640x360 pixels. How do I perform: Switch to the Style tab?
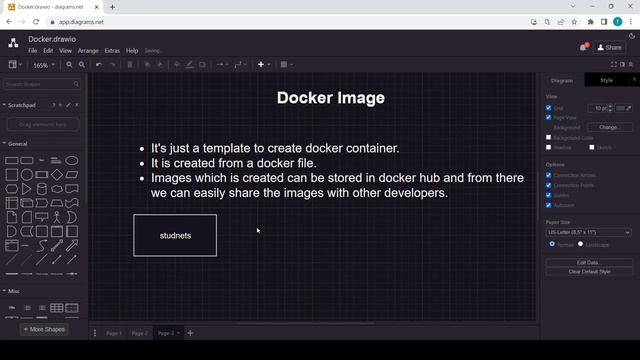tap(607, 80)
